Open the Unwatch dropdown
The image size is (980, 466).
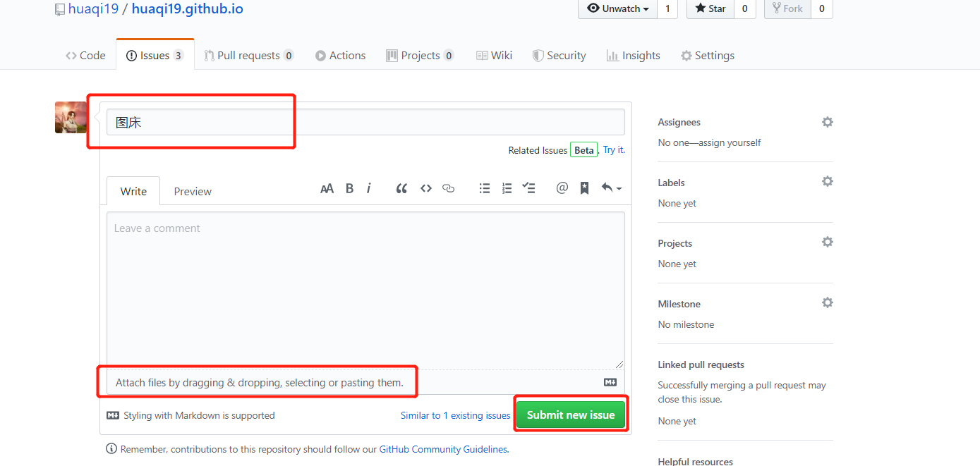(x=618, y=8)
